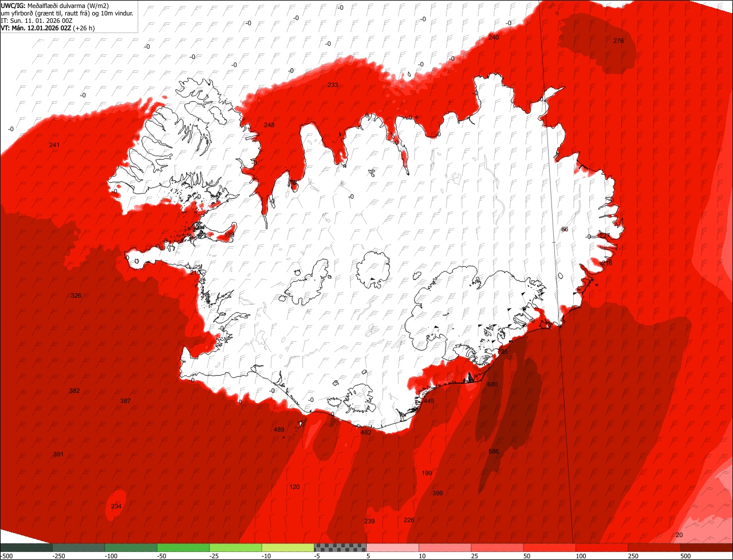Select the red swatch from 50 to 100
The width and height of the screenshot is (733, 560).
pos(550,547)
